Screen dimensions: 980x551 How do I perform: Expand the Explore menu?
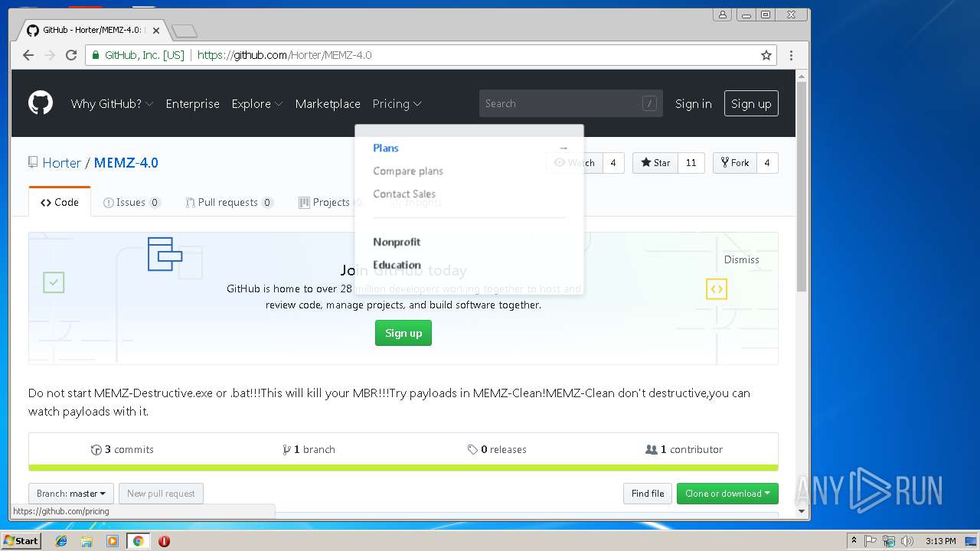click(x=257, y=104)
